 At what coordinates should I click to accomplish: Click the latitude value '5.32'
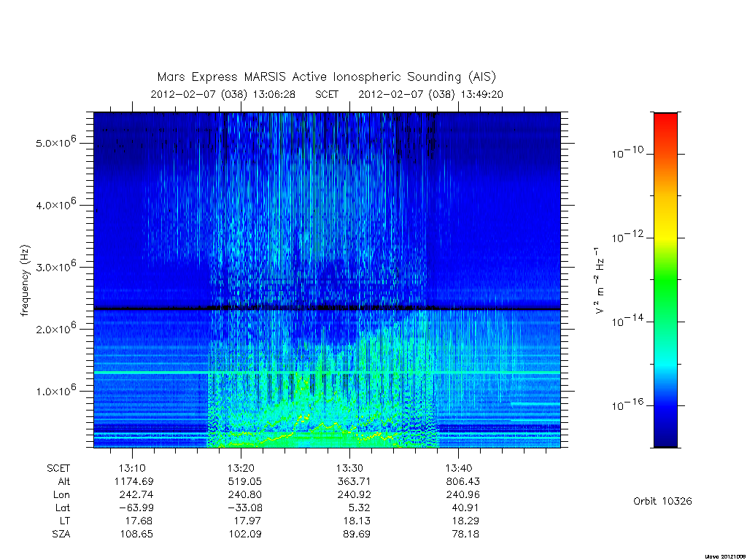[x=359, y=507]
